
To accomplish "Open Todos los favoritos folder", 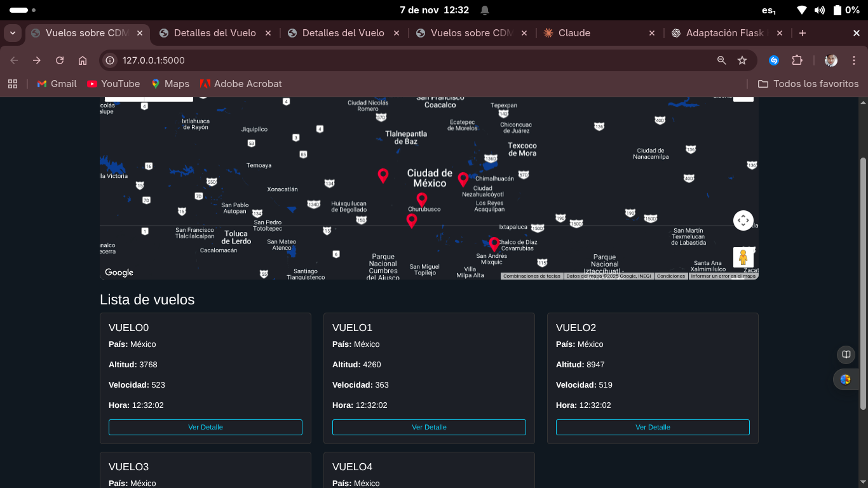I will (808, 84).
